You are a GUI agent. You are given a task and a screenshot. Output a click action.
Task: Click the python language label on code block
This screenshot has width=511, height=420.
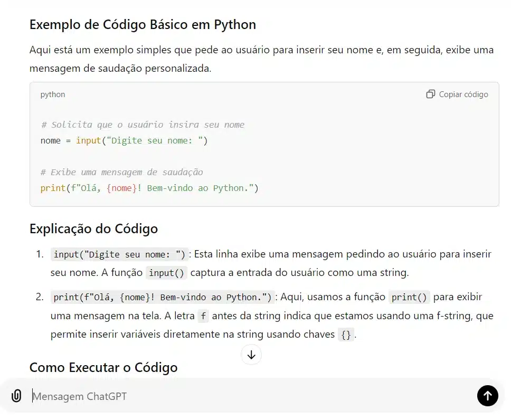click(x=52, y=94)
